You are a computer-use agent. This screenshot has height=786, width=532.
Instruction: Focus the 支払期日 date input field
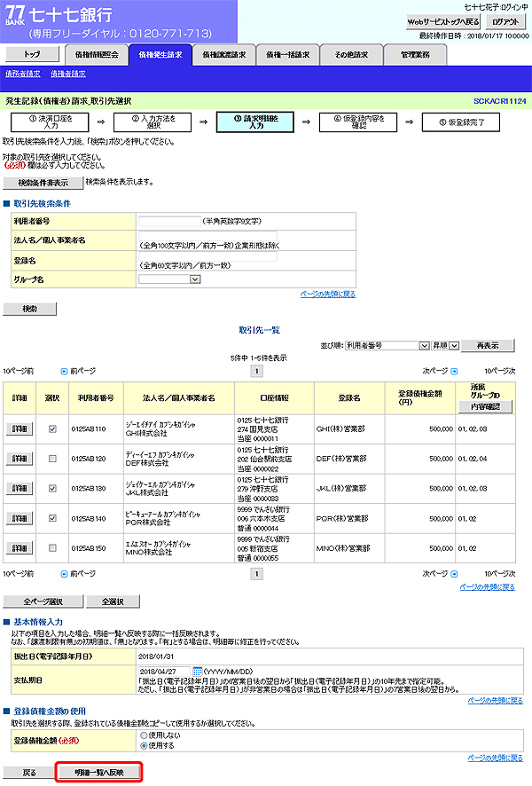[x=164, y=672]
